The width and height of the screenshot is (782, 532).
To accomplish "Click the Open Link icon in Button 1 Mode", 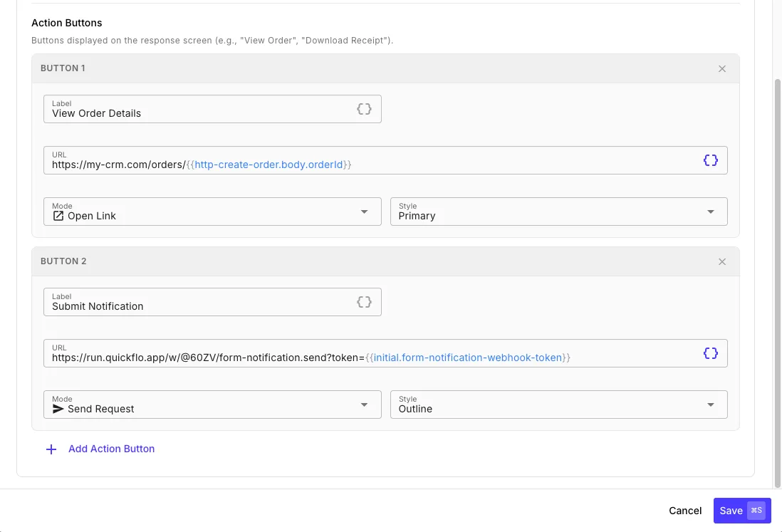I will 58,215.
